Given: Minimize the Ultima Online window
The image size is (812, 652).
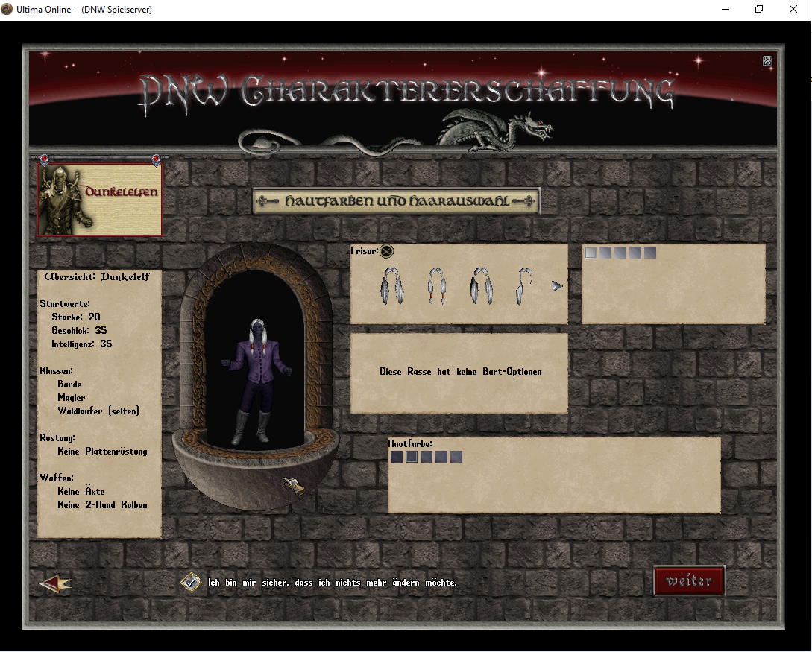Looking at the screenshot, I should tap(726, 9).
